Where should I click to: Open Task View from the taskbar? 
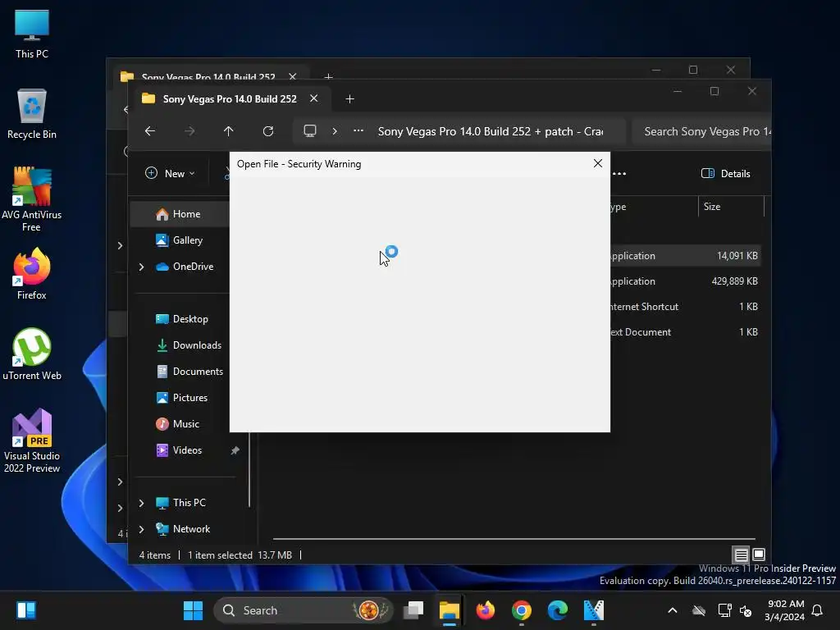pyautogui.click(x=413, y=610)
